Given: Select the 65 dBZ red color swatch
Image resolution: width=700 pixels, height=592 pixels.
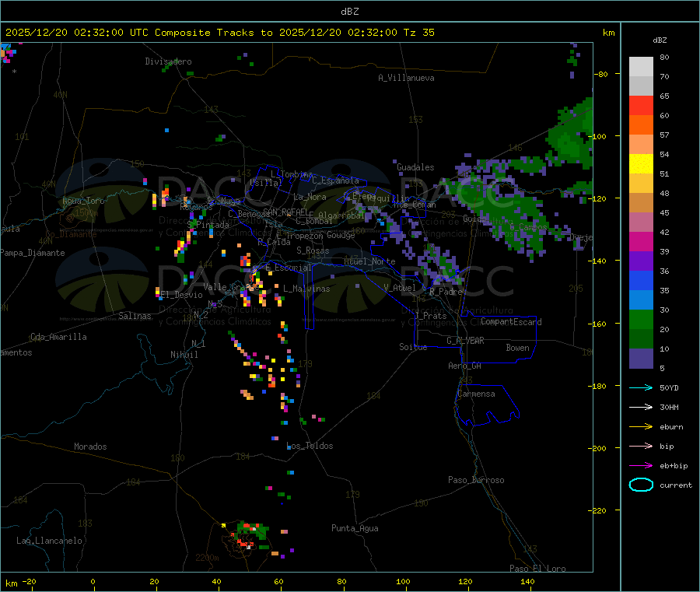Looking at the screenshot, I should point(641,105).
